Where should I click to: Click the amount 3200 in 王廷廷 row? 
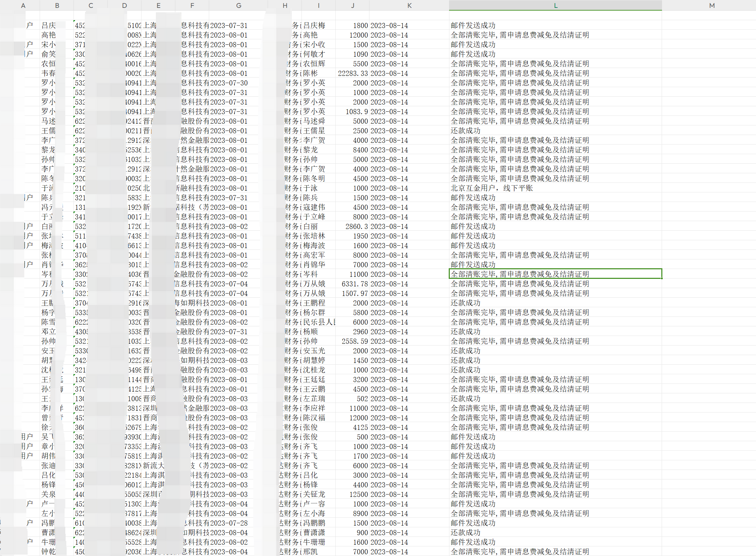(x=352, y=380)
